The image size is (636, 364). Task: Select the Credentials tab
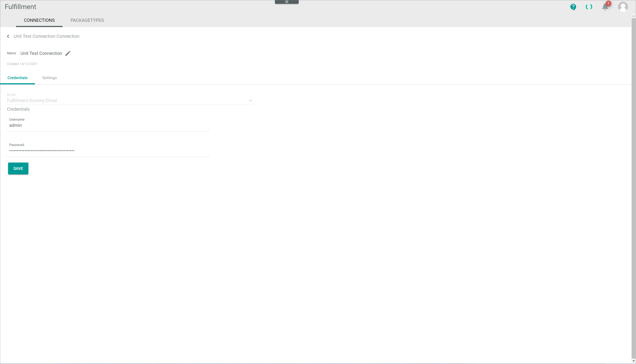click(17, 78)
